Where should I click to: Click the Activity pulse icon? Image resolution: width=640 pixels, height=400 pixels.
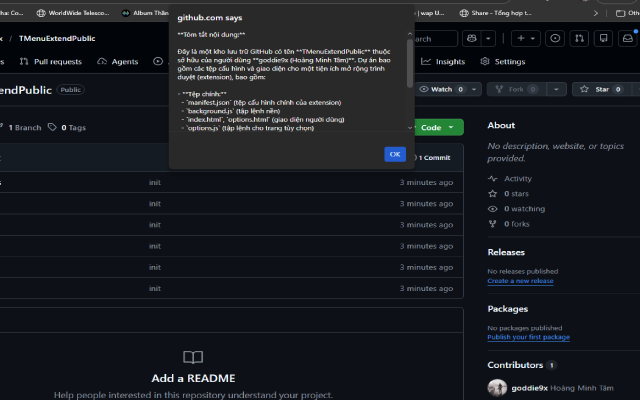pos(493,179)
